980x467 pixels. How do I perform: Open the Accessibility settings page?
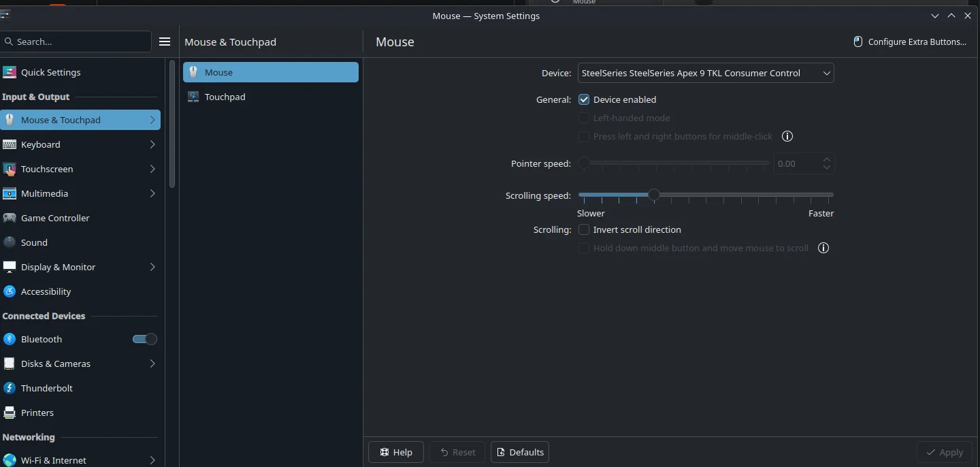point(80,291)
